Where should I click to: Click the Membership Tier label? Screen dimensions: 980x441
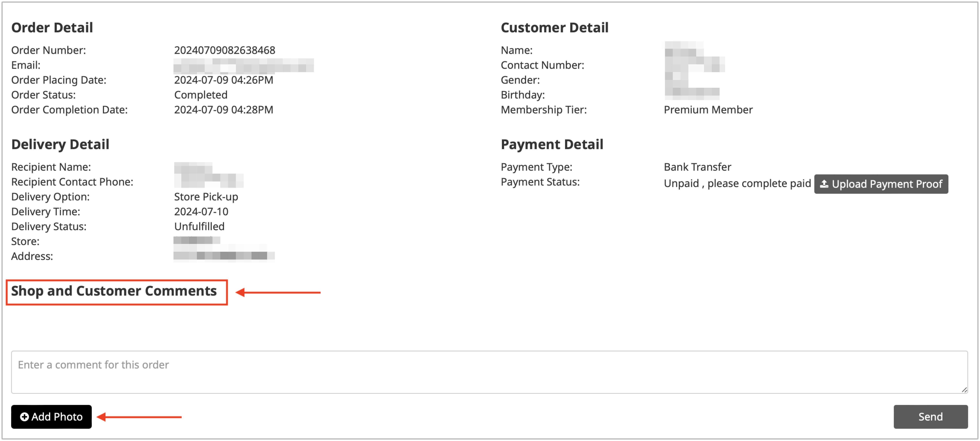point(543,109)
